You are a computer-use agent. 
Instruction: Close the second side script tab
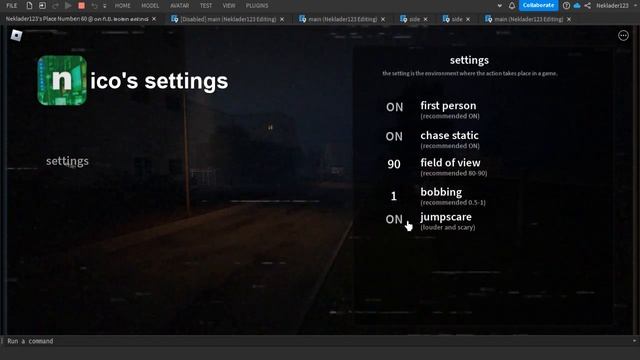(x=468, y=19)
